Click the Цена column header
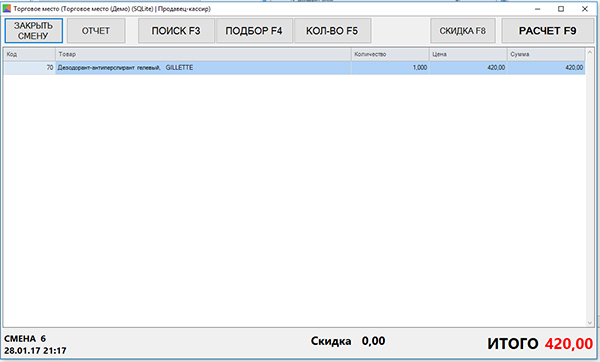This screenshot has height=362, width=600. (468, 54)
